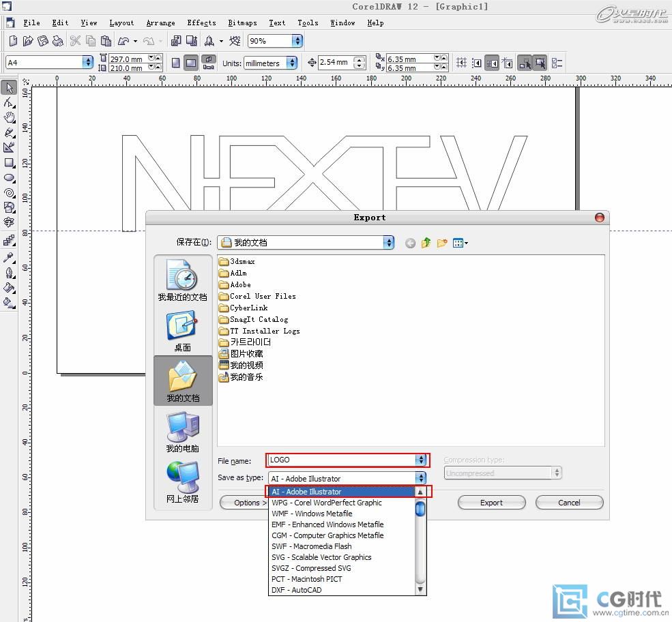Click the Options button
The width and height of the screenshot is (672, 622).
pos(244,503)
